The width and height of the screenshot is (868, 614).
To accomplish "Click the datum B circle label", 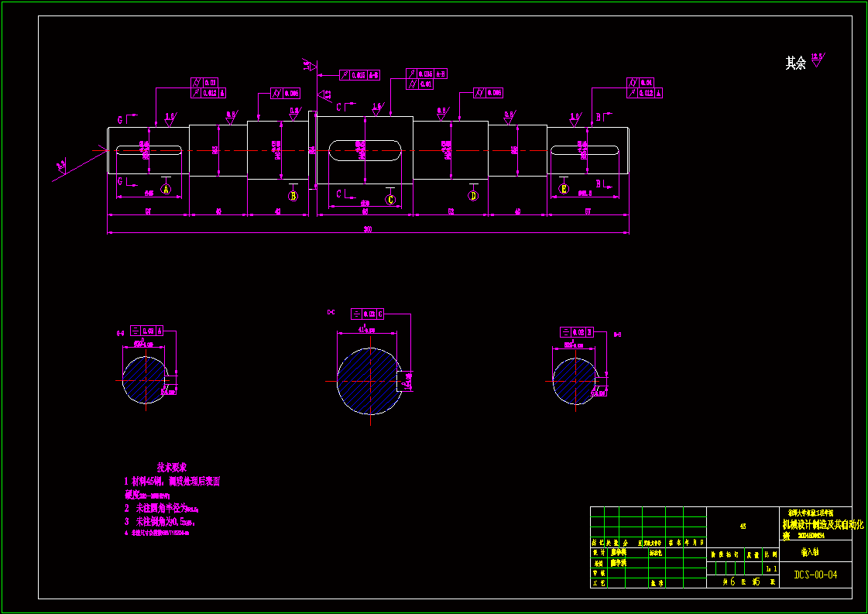I will 293,195.
